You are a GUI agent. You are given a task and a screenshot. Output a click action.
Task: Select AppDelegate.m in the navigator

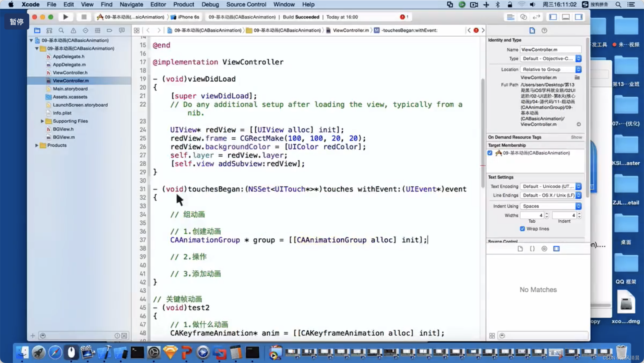coord(69,64)
